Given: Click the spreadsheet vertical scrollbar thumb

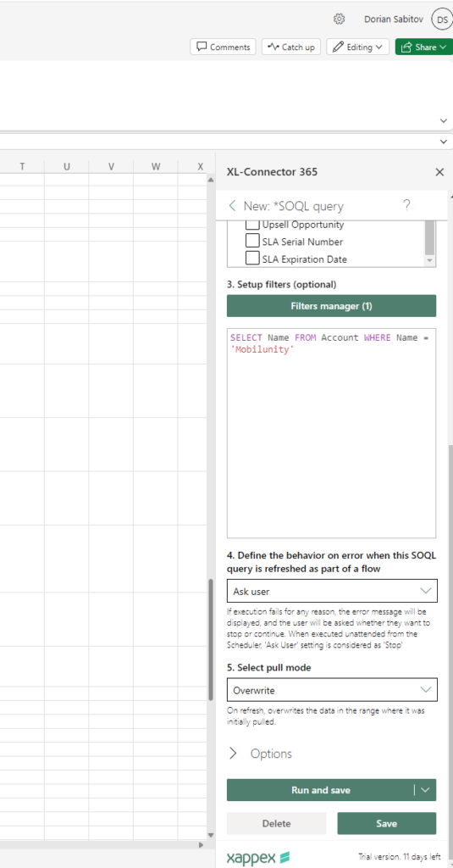Looking at the screenshot, I should point(210,639).
